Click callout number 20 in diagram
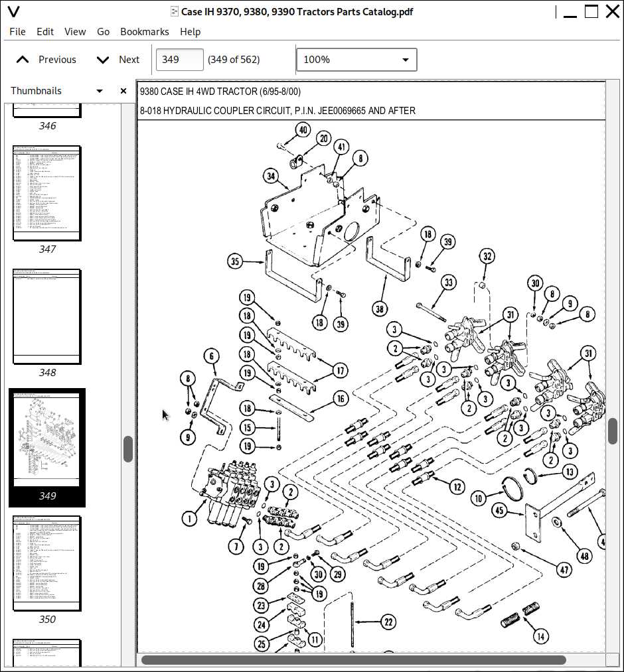The width and height of the screenshot is (624, 672). click(324, 139)
